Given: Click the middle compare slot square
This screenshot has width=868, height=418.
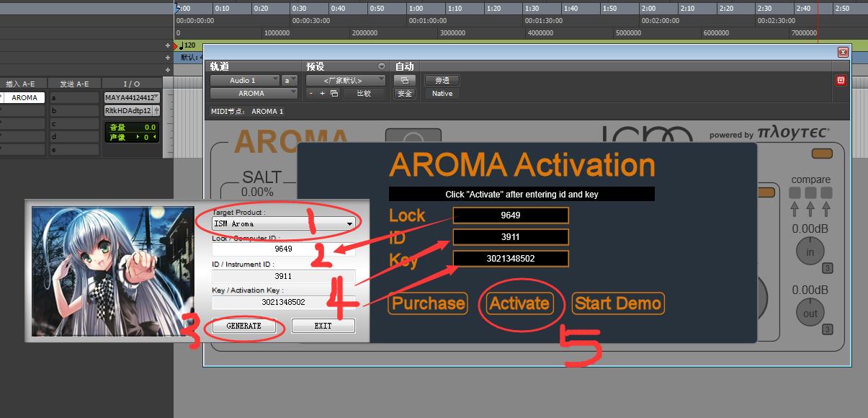Looking at the screenshot, I should click(810, 192).
